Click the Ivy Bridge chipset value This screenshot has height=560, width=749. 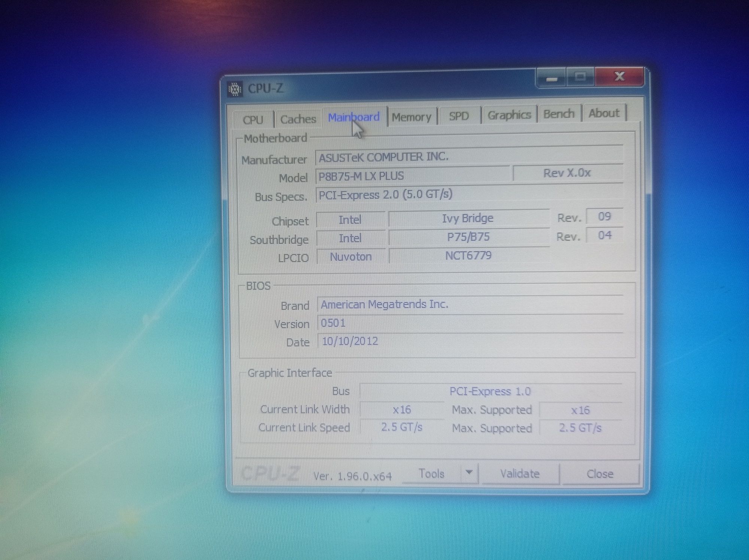468,218
